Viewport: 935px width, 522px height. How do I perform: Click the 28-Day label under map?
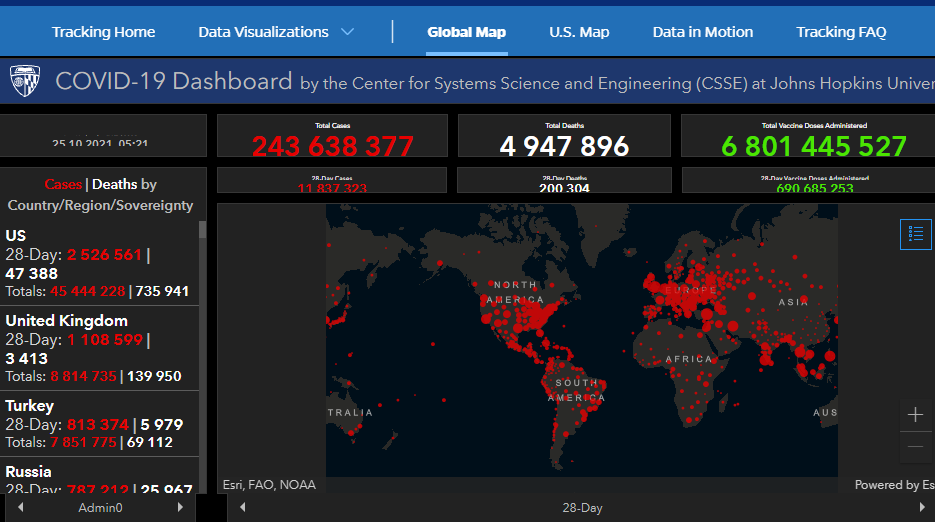coord(582,508)
